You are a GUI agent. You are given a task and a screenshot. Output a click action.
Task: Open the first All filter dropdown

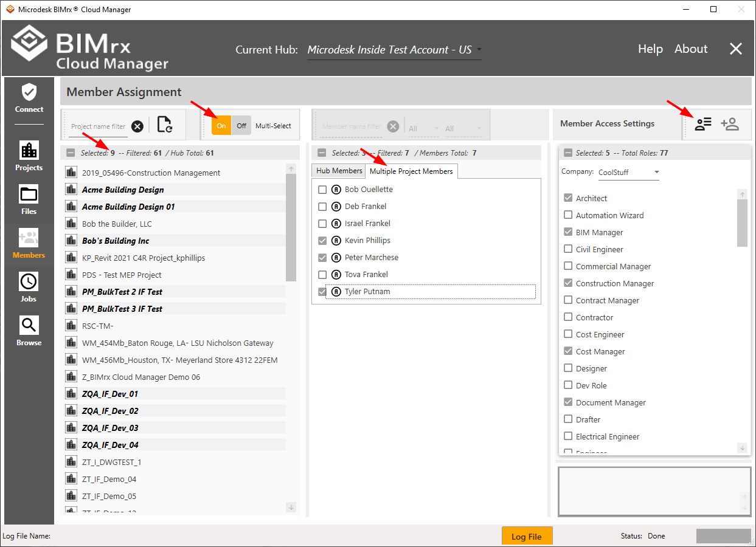(x=423, y=128)
